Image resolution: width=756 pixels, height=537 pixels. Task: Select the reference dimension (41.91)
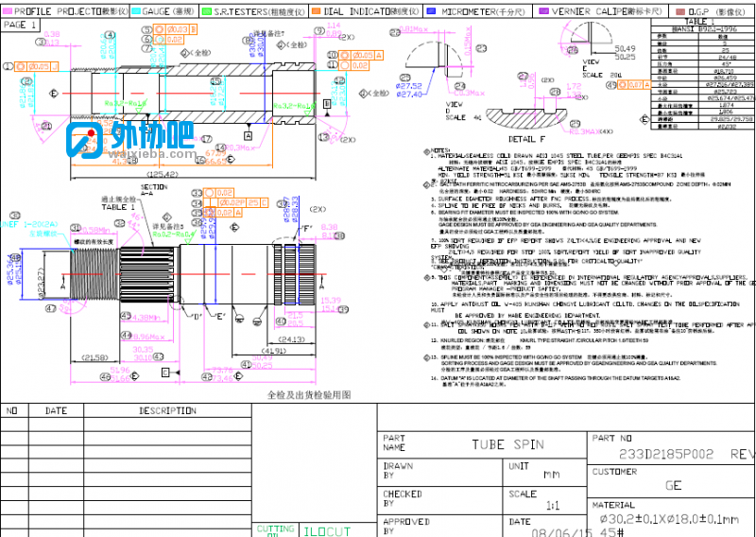273,351
